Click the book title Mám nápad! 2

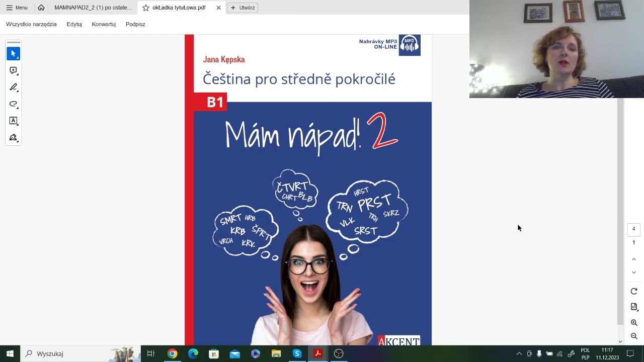[311, 134]
